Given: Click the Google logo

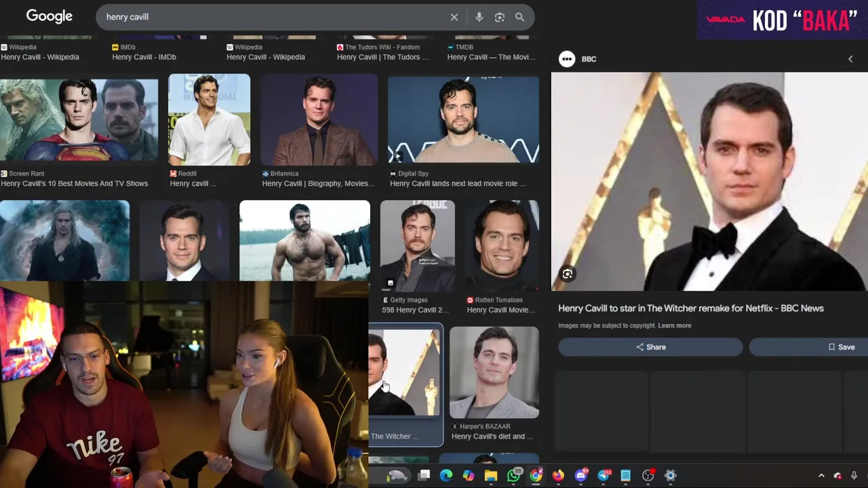Looking at the screenshot, I should point(49,16).
